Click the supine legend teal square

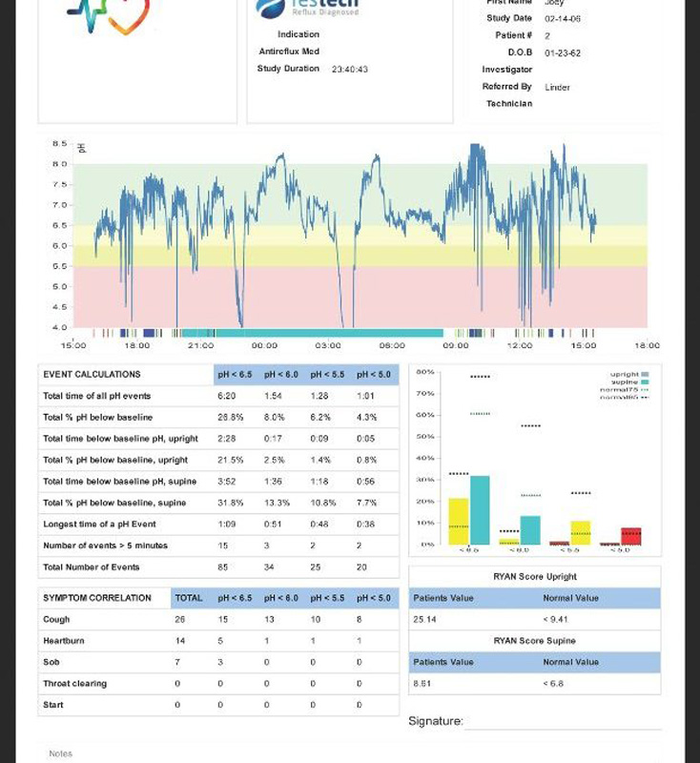pos(646,382)
